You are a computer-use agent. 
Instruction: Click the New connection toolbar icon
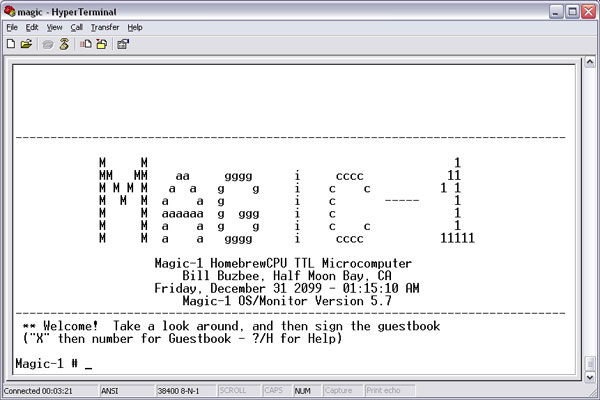(10, 44)
